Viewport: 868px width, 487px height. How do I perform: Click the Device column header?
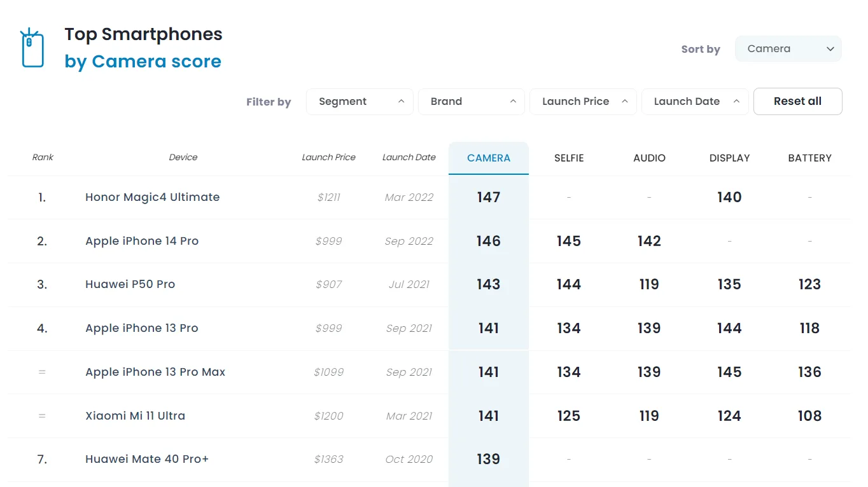183,157
